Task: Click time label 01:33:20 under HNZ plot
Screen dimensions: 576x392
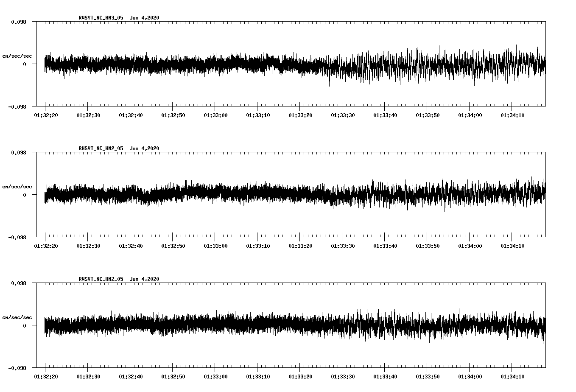Action: point(300,377)
